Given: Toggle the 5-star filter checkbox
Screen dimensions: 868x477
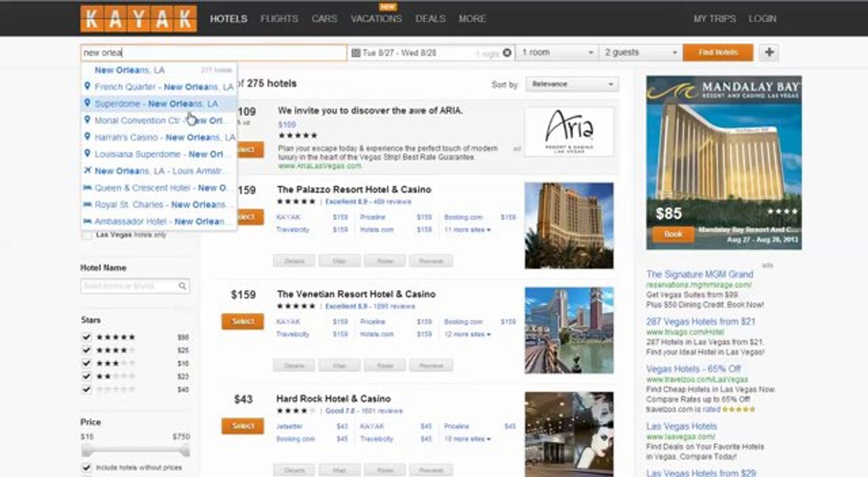Looking at the screenshot, I should (86, 337).
